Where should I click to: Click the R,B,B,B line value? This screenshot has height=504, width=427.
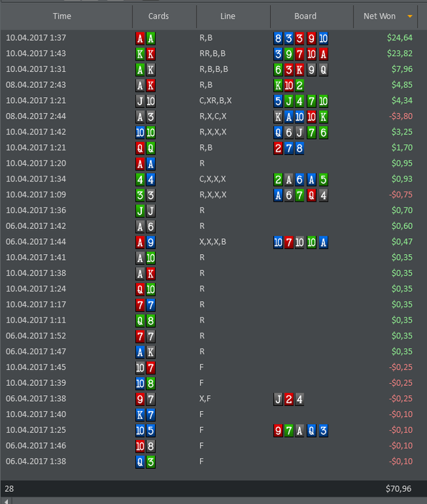(x=213, y=69)
